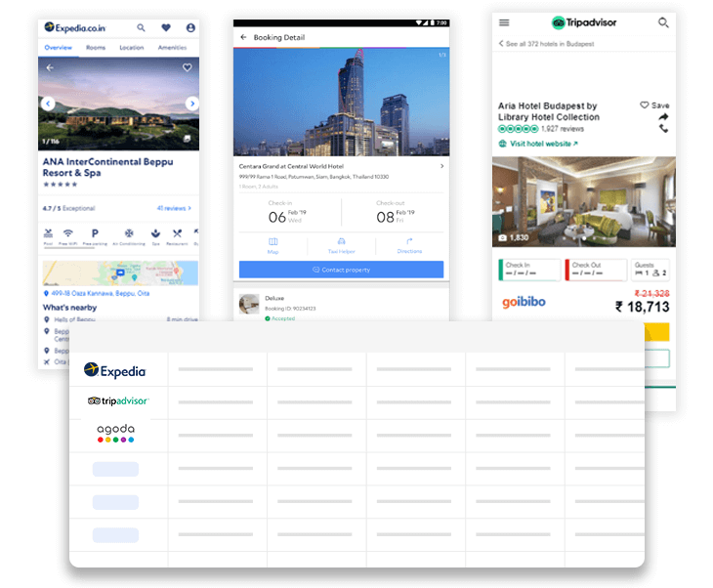Select the ₹ 18,713 price
Viewport: 713px width, 588px height.
642,307
